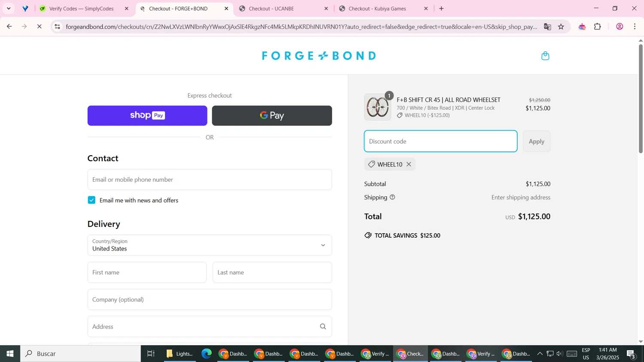This screenshot has height=362, width=644.
Task: Close the Checkout - Kubiya Games tab
Action: coord(426,9)
